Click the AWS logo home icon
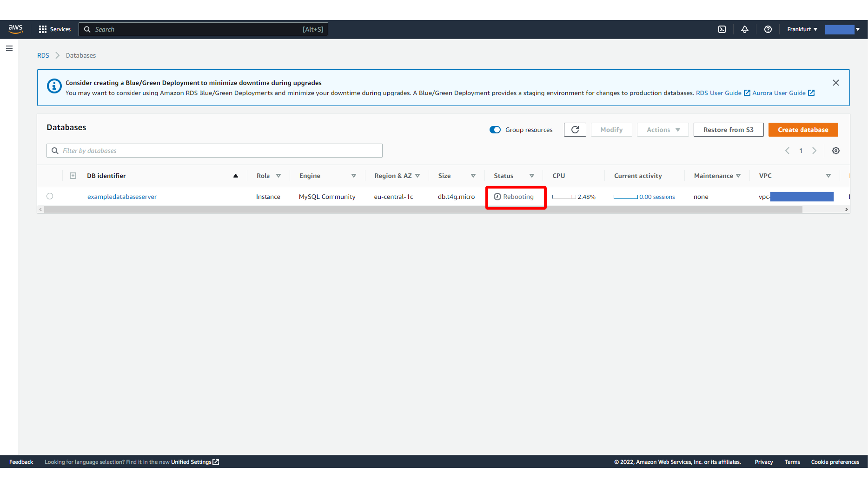This screenshot has width=868, height=488. pos(15,29)
